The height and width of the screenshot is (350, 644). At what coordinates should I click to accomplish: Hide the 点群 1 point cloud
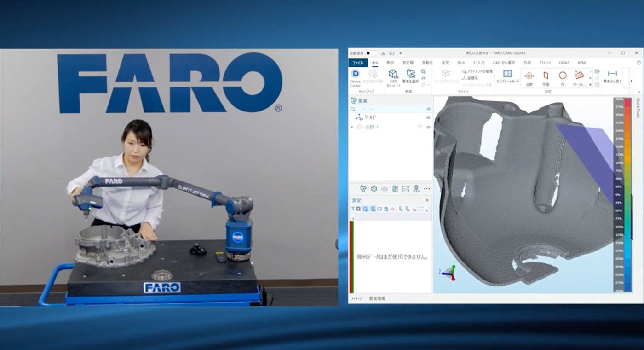point(428,127)
